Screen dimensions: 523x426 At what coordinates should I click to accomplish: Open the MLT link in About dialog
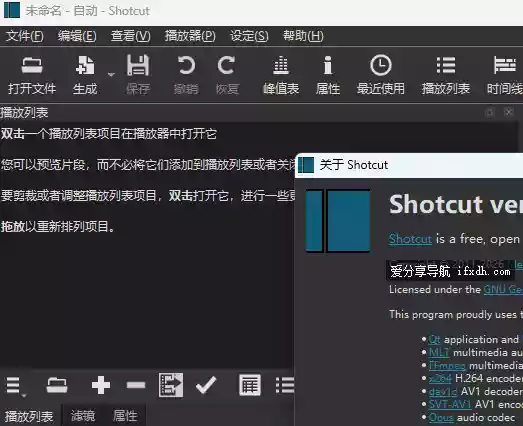(439, 352)
